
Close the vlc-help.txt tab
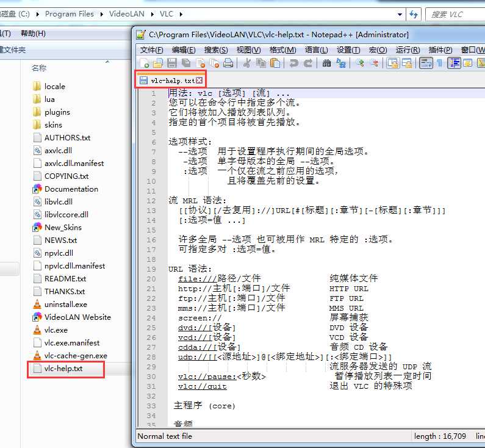point(199,81)
